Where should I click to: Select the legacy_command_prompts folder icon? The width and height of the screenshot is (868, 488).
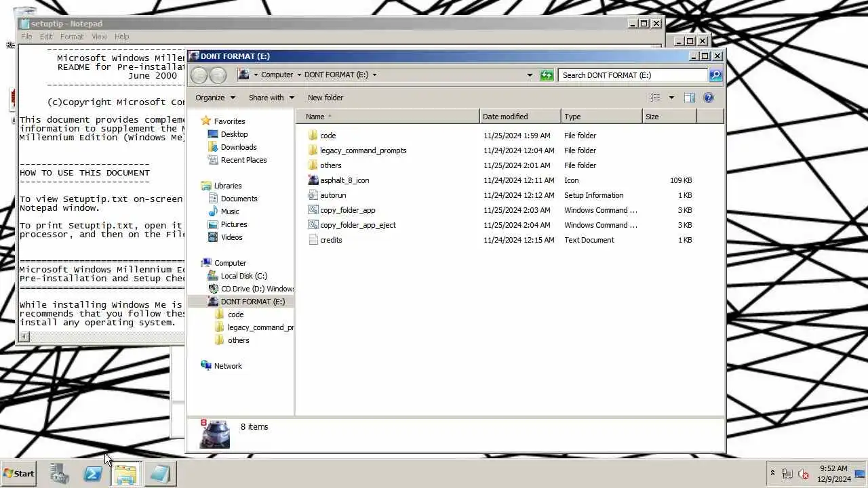[x=313, y=150]
